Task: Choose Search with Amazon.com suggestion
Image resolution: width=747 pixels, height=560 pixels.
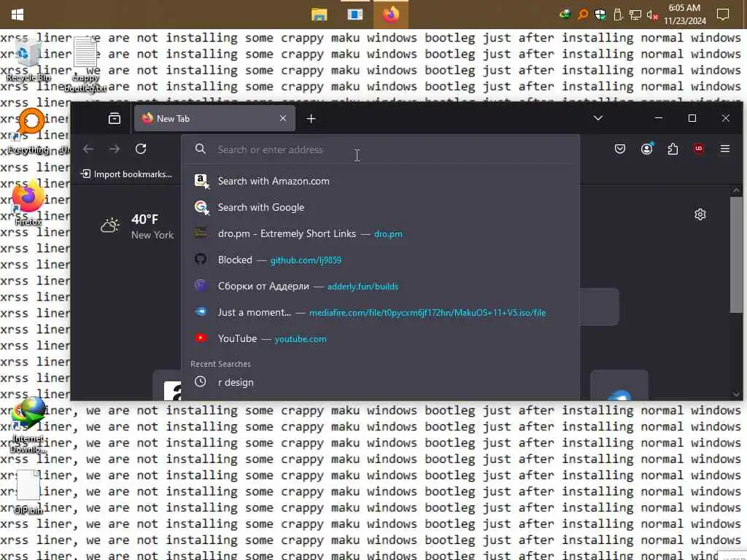Action: (381, 181)
